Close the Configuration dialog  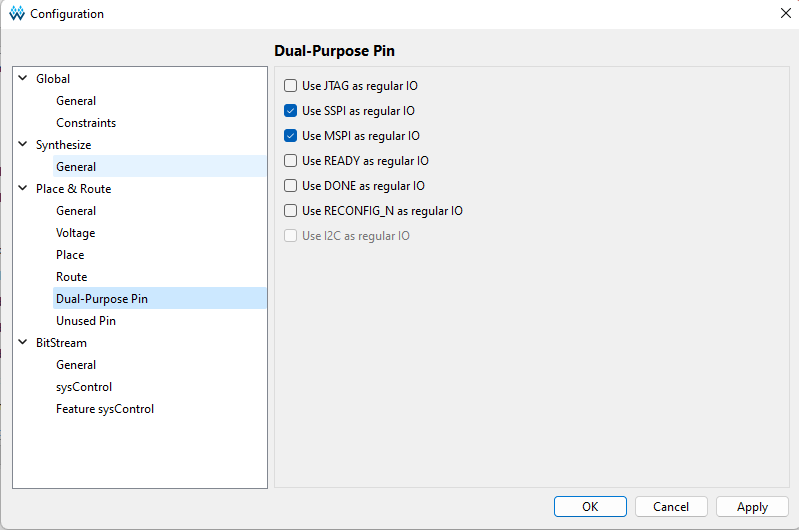coord(786,13)
